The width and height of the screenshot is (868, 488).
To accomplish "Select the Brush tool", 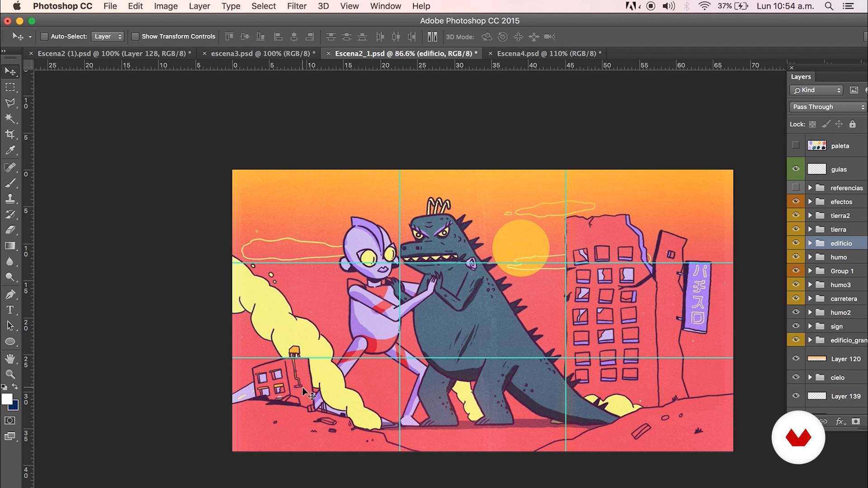I will [x=10, y=183].
